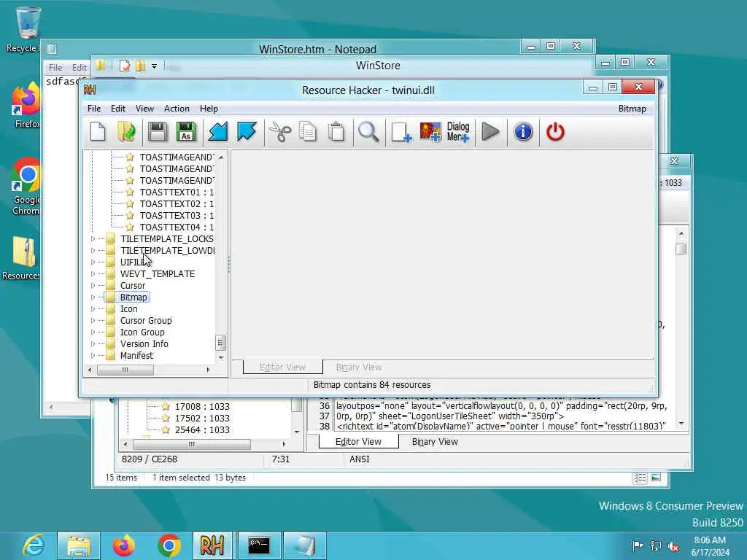Screen dimensions: 747x560
Task: Click the red power Exit icon
Action: [x=555, y=132]
